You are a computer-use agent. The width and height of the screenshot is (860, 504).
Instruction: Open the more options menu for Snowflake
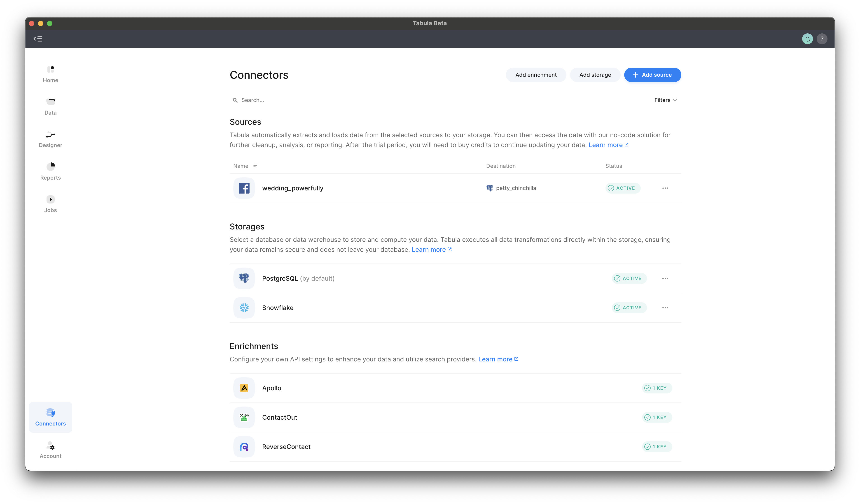pyautogui.click(x=665, y=307)
